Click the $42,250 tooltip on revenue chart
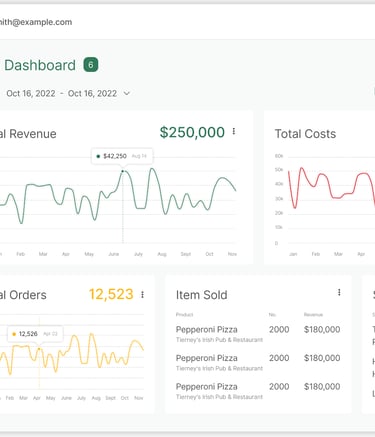The image size is (375, 437). click(x=122, y=156)
